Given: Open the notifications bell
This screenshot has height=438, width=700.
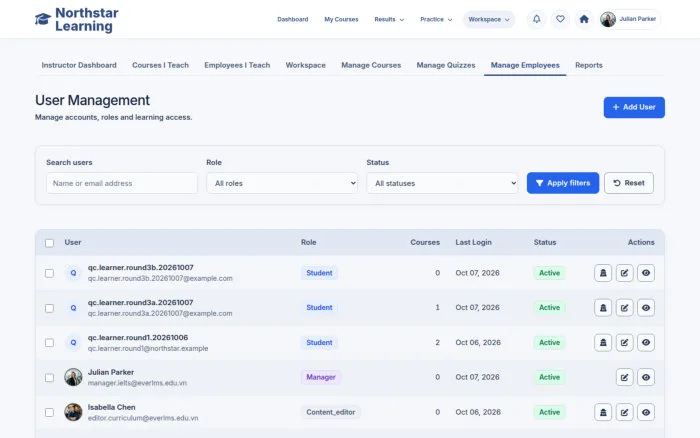Looking at the screenshot, I should tap(537, 19).
